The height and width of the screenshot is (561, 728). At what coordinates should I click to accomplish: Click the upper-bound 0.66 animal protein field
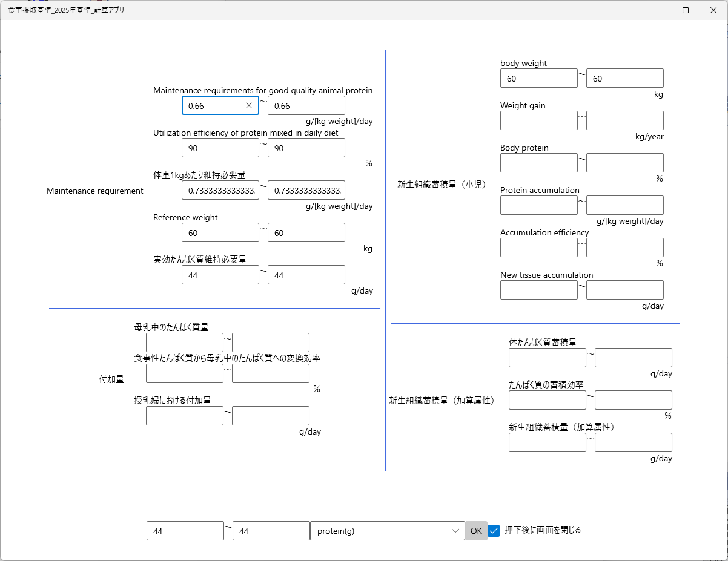pyautogui.click(x=306, y=105)
